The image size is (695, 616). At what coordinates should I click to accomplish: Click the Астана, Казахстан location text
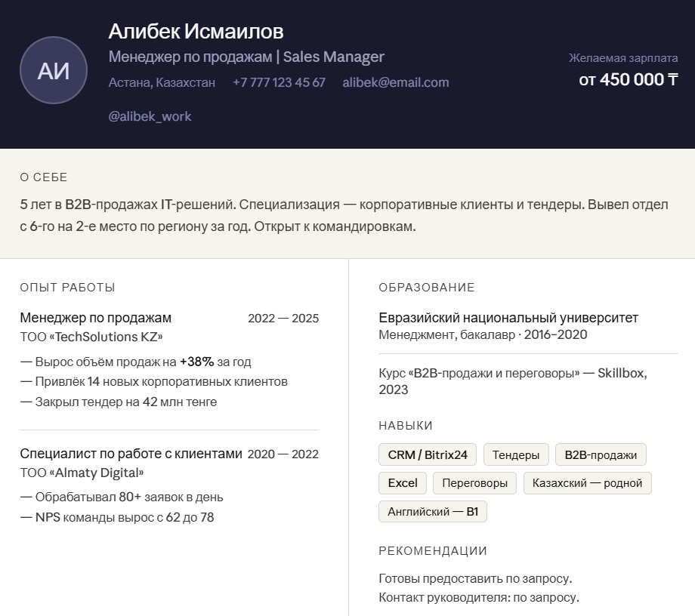coord(162,82)
